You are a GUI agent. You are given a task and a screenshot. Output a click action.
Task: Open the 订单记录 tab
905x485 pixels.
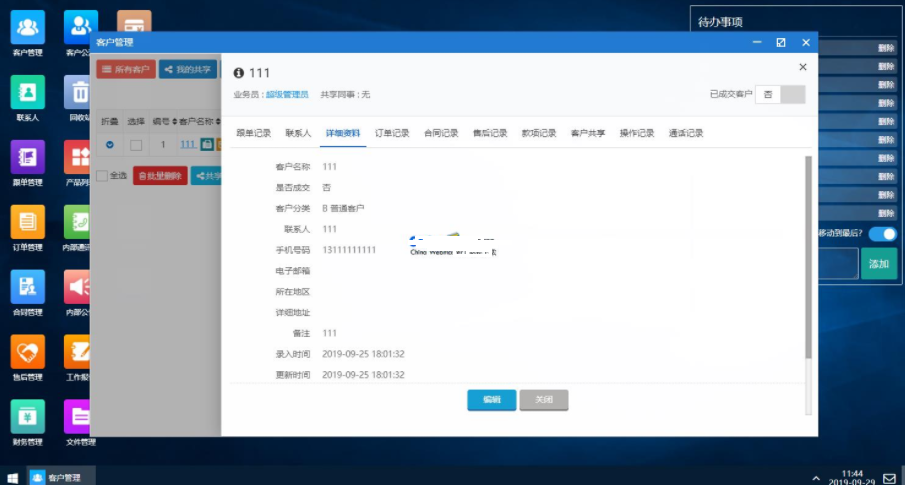[x=392, y=133]
